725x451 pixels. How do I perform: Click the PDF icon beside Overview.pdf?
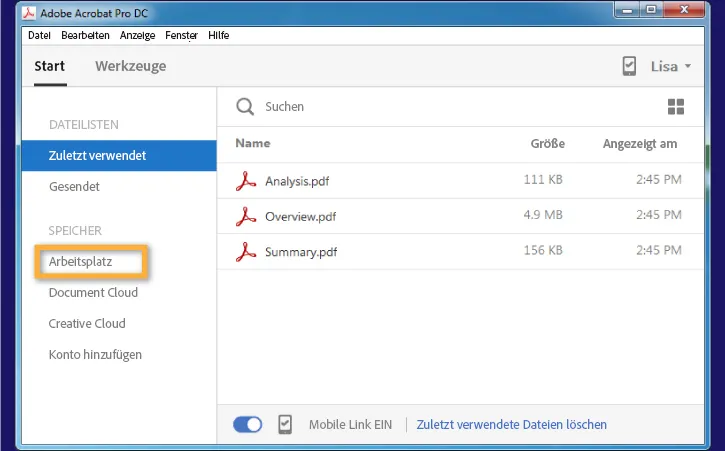coord(246,216)
